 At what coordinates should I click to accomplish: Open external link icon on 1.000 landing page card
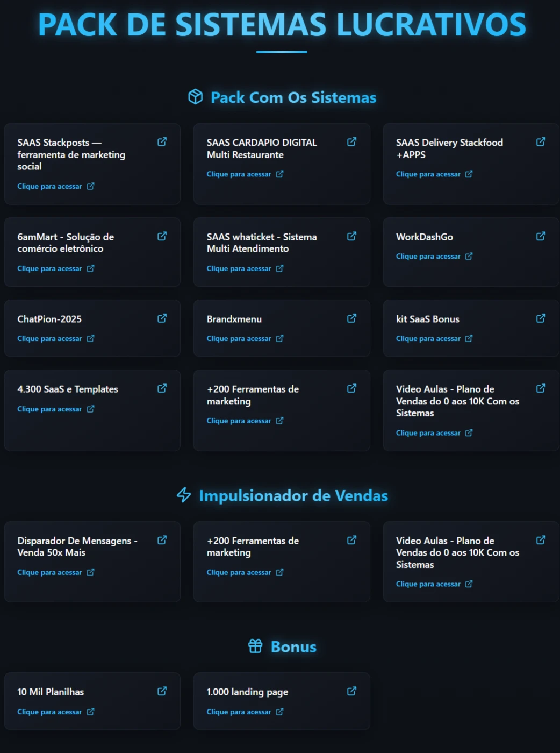point(351,691)
